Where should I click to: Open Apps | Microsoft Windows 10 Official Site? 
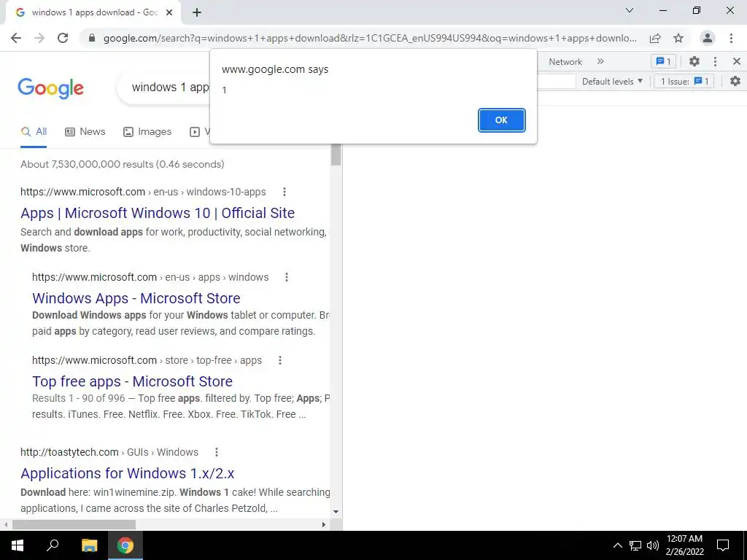[x=158, y=213]
